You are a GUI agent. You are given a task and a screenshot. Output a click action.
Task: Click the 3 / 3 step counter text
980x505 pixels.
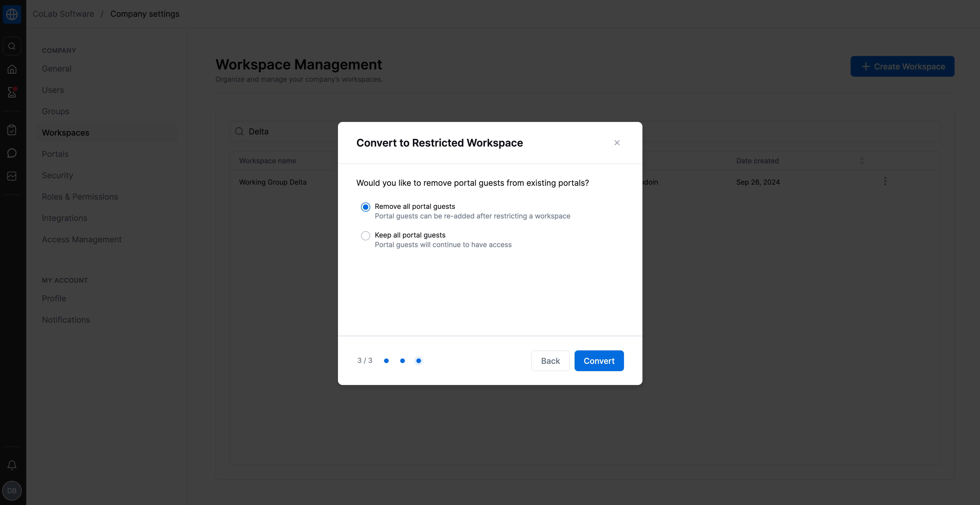point(365,361)
